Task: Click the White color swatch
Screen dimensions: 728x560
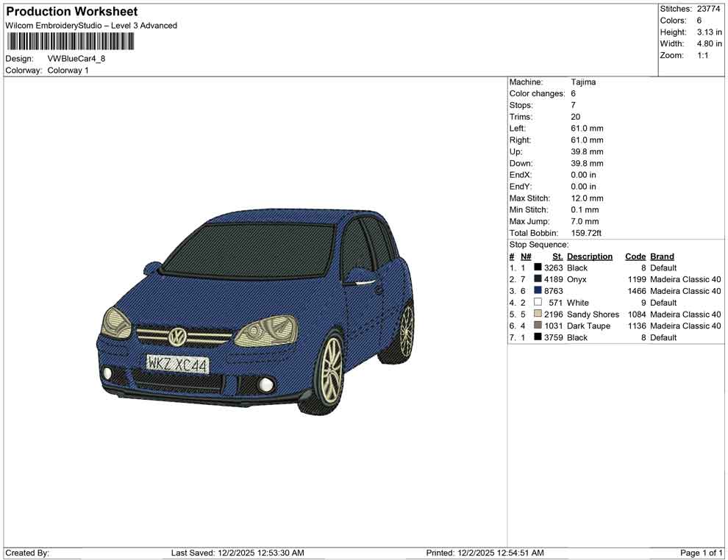Action: [x=538, y=302]
